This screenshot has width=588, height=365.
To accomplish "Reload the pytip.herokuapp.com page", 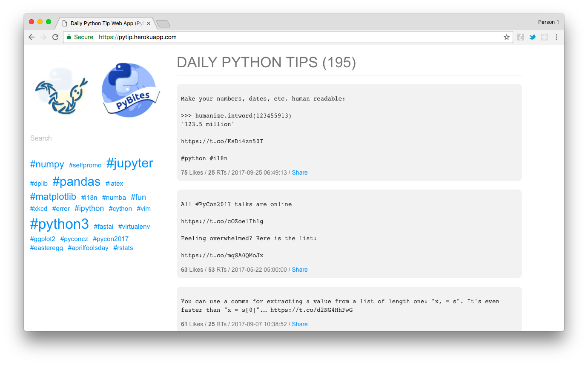I will (x=55, y=37).
